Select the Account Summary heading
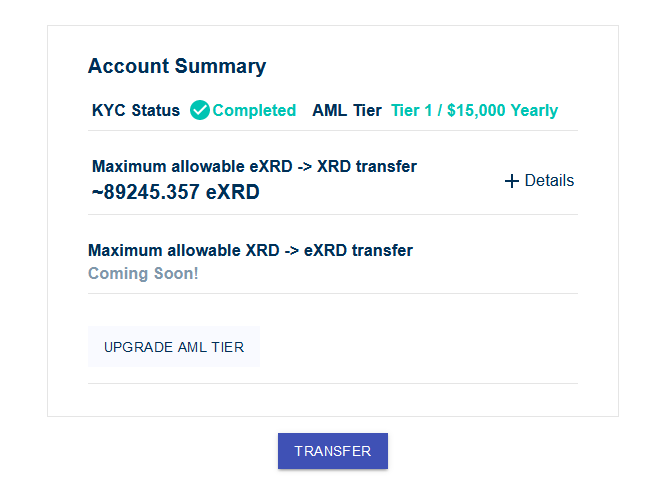Screen dimensions: 648x504 [177, 66]
